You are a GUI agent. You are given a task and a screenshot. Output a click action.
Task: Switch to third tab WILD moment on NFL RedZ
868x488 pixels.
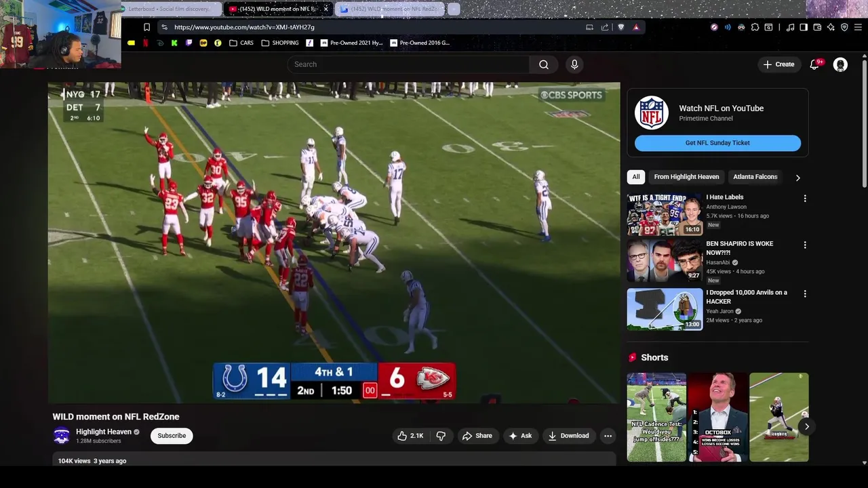pos(391,9)
